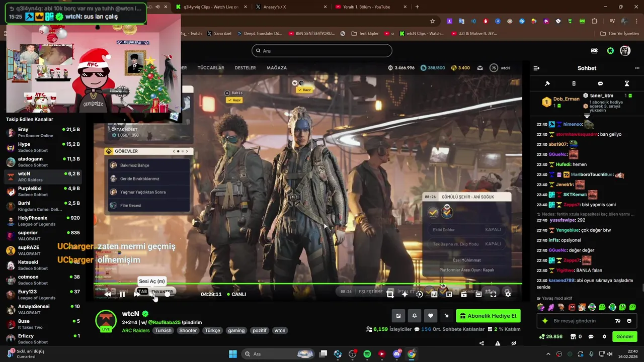Open Spotify from the taskbar

[367, 354]
